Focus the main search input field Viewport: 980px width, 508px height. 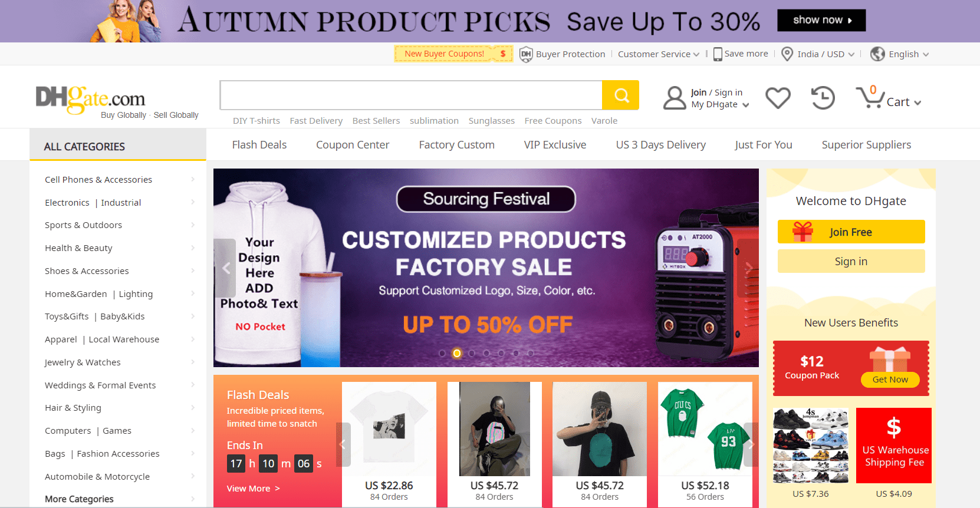click(x=411, y=95)
